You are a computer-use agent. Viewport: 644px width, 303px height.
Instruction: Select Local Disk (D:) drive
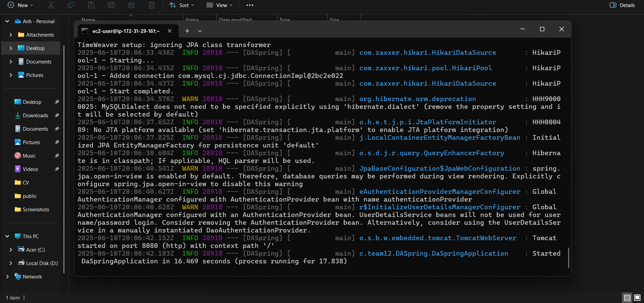coord(38,263)
